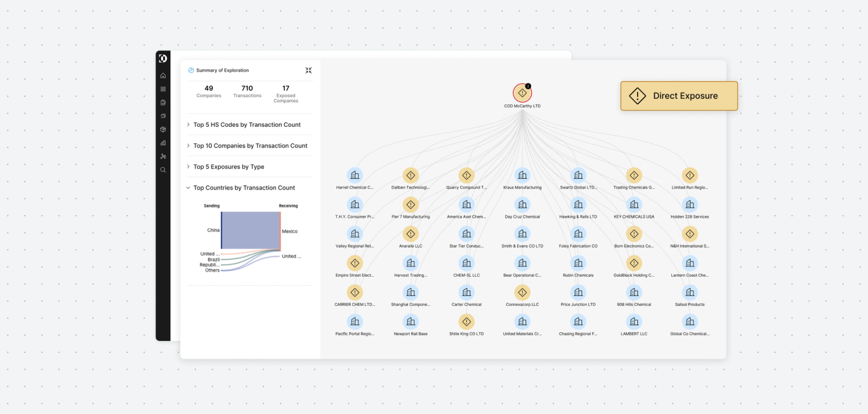Select the Price Junction LTD node

point(578,292)
